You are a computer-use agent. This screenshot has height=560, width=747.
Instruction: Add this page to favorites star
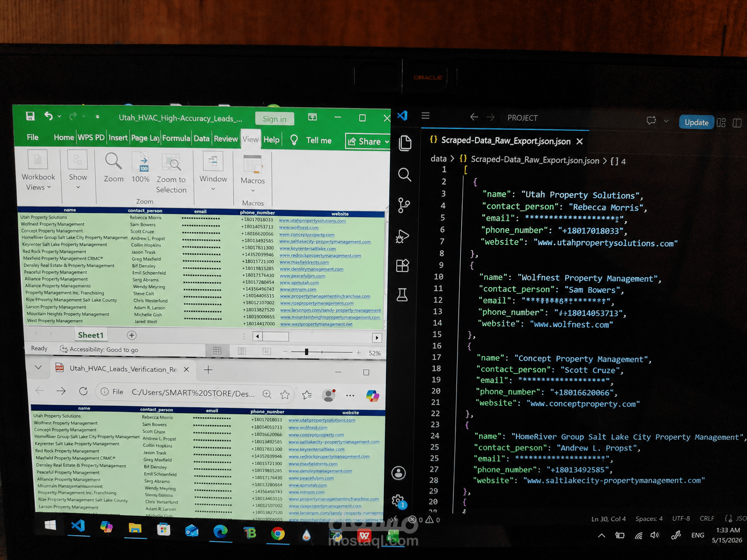[x=285, y=394]
